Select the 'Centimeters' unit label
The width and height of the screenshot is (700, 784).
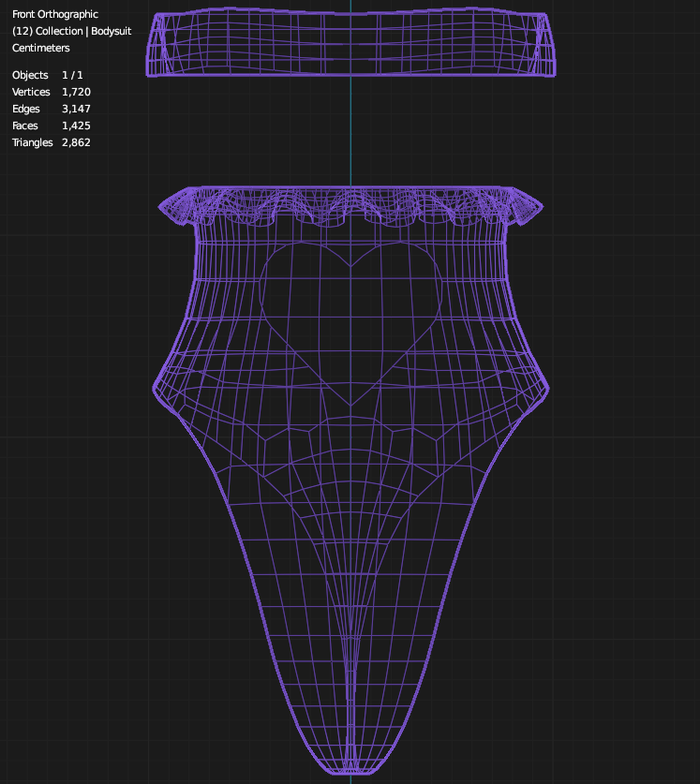[41, 48]
